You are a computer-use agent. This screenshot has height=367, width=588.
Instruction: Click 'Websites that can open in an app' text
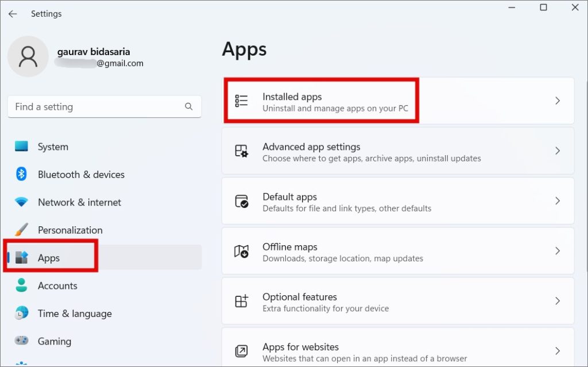365,358
